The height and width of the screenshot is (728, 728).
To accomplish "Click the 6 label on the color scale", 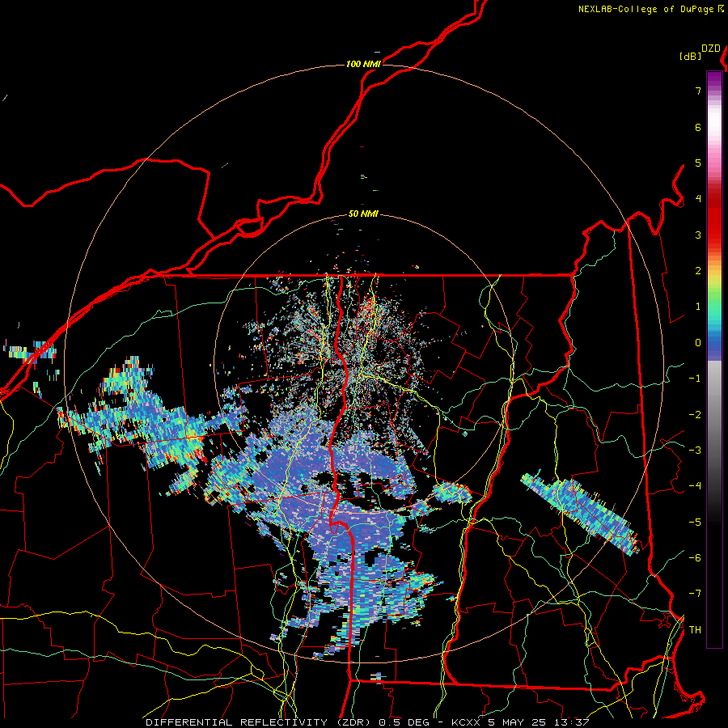I will coord(698,127).
